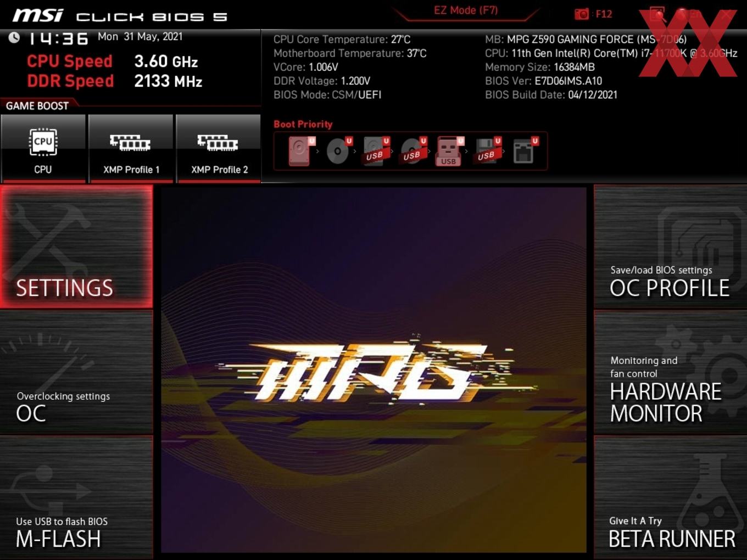
Task: Click the CPU Speed 3.60 GHz readout
Action: [x=112, y=61]
